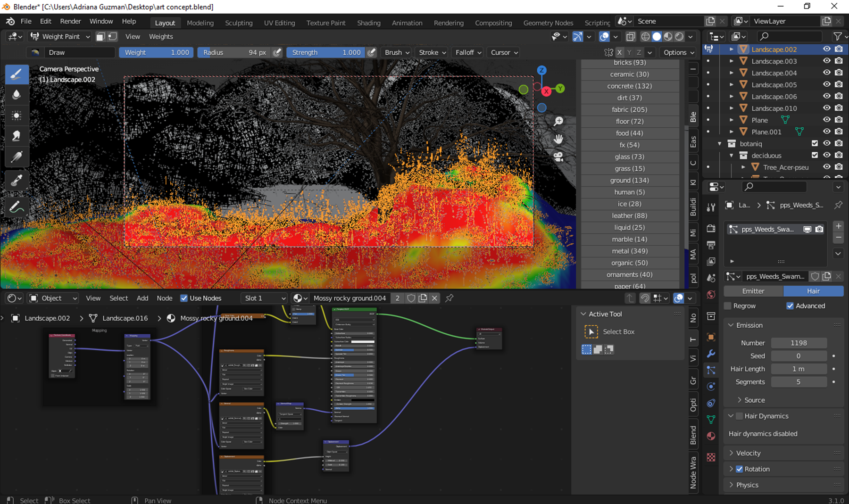Toggle the camera view icon in viewport
Image resolution: width=849 pixels, height=504 pixels.
click(558, 157)
